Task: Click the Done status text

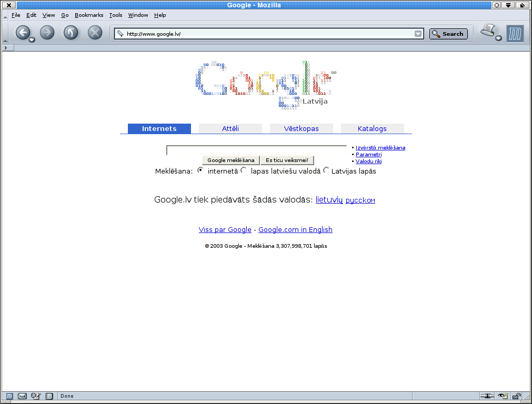Action: point(67,396)
